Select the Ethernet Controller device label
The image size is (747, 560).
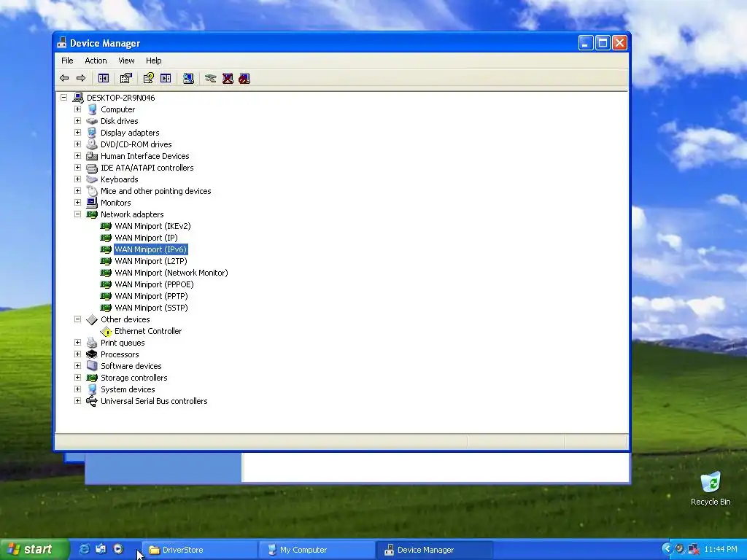148,332
